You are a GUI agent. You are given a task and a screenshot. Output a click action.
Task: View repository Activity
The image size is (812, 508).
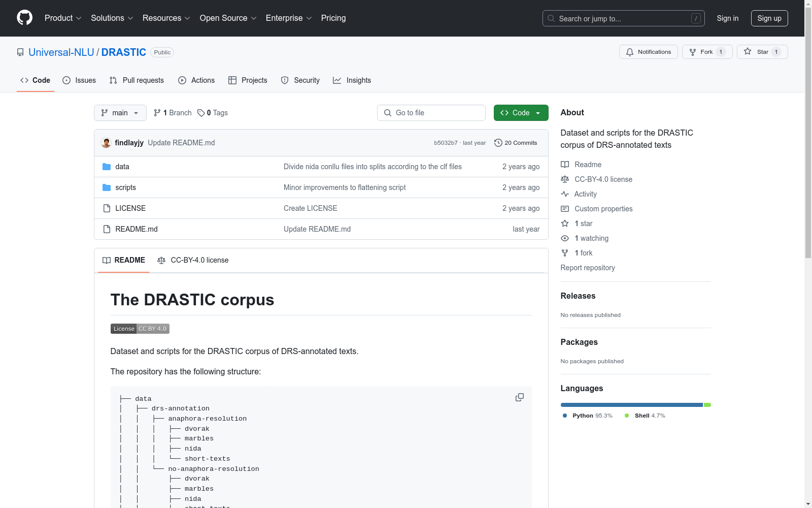579,194
